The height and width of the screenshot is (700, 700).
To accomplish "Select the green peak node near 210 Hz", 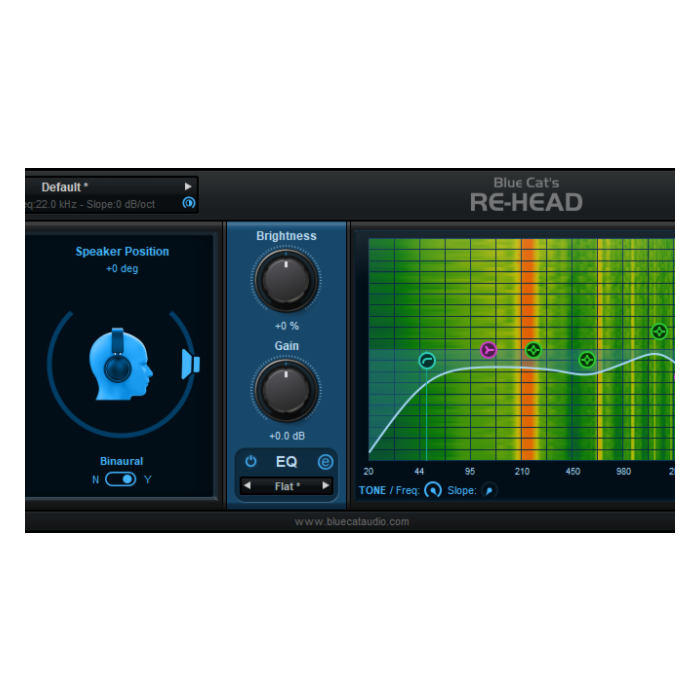I will point(533,350).
